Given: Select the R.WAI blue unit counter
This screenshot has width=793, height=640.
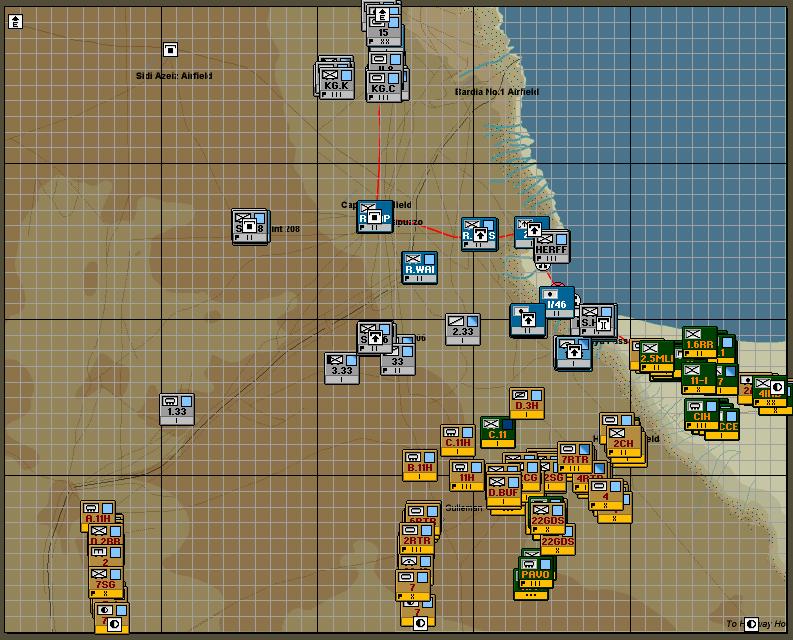Looking at the screenshot, I should pyautogui.click(x=420, y=268).
